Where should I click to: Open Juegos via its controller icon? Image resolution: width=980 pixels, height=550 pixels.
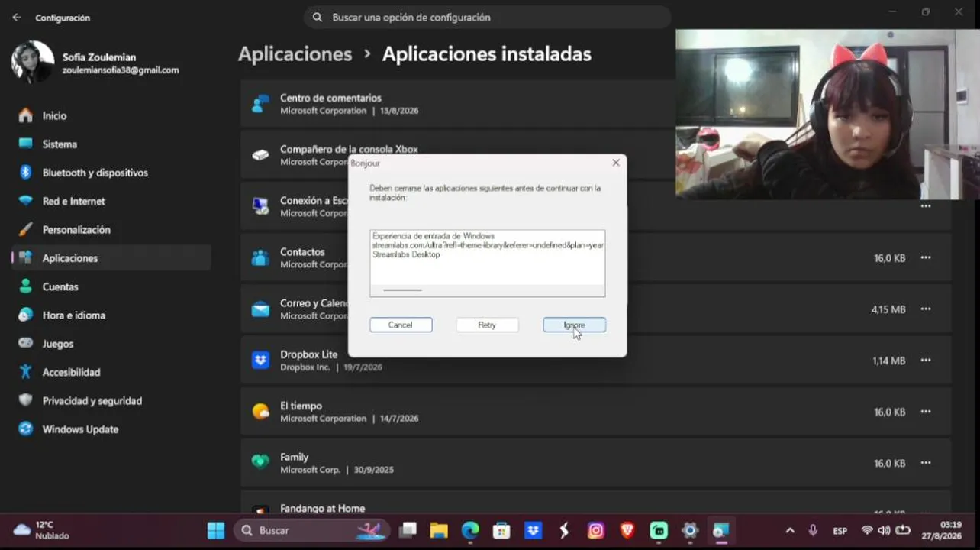tap(26, 344)
